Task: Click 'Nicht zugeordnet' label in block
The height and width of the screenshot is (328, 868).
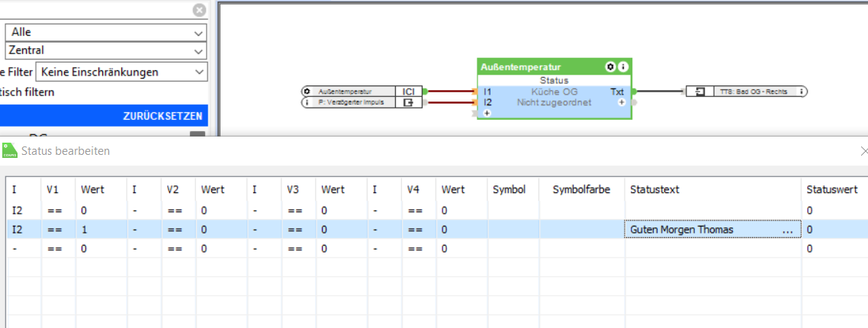Action: [554, 102]
